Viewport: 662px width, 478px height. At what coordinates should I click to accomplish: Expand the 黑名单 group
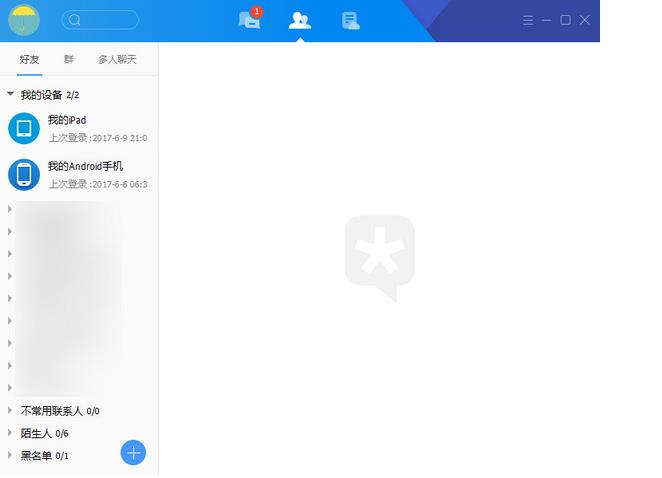click(x=11, y=455)
